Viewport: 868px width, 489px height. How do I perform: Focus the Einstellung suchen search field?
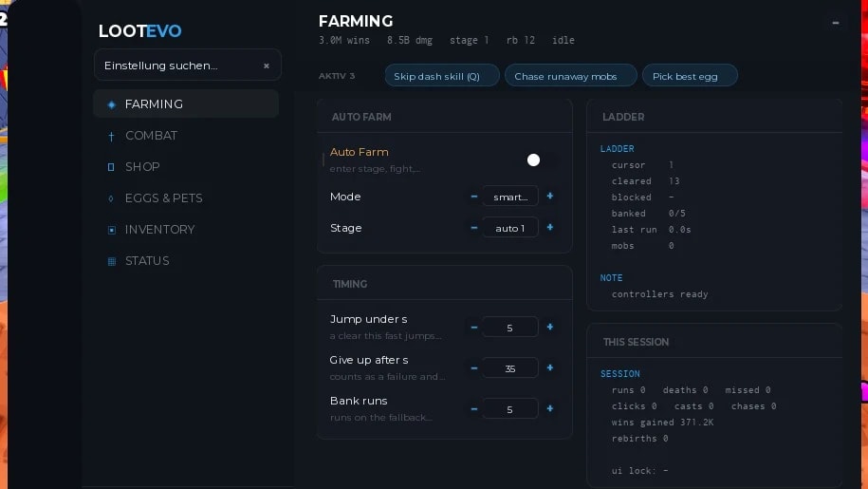point(178,66)
